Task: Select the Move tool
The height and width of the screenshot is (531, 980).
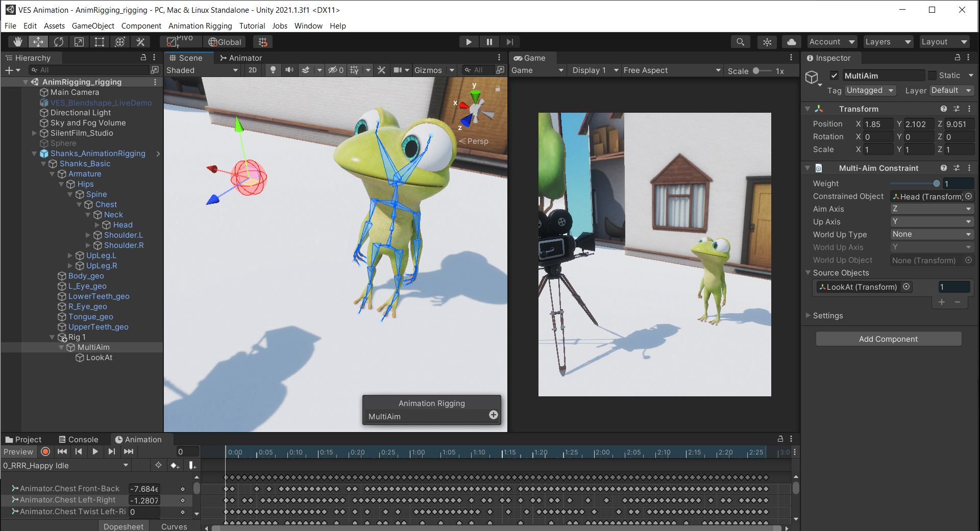Action: pyautogui.click(x=38, y=42)
